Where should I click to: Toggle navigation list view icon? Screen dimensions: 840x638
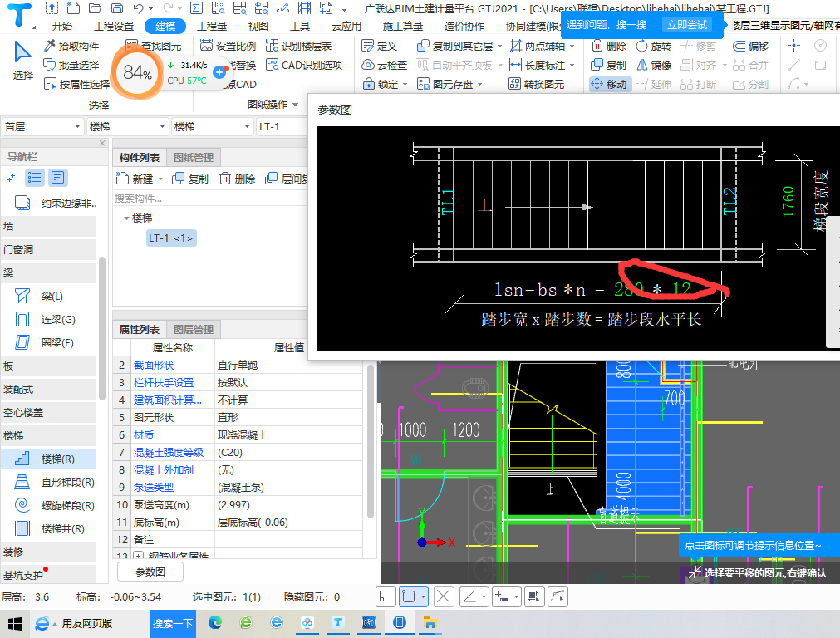(35, 178)
